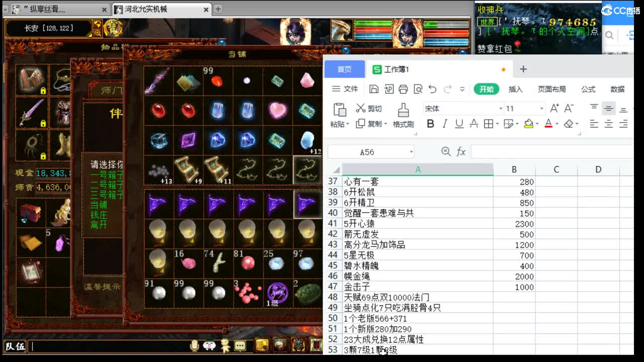Open the font name dropdown (宋体)
The image size is (644, 362).
[x=501, y=109]
